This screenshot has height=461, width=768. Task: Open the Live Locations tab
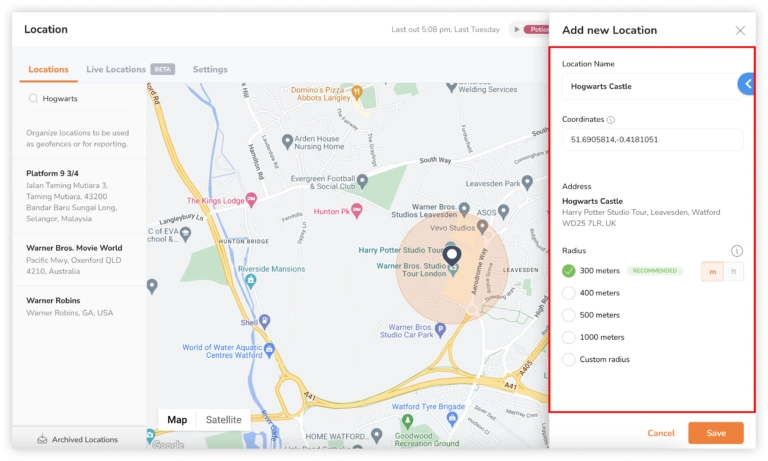click(116, 70)
